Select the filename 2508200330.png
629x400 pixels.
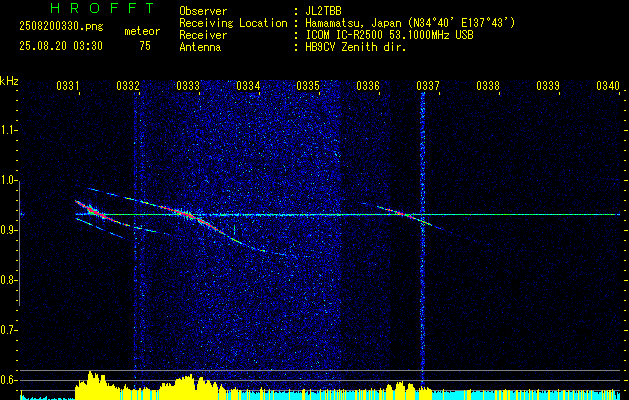point(61,27)
